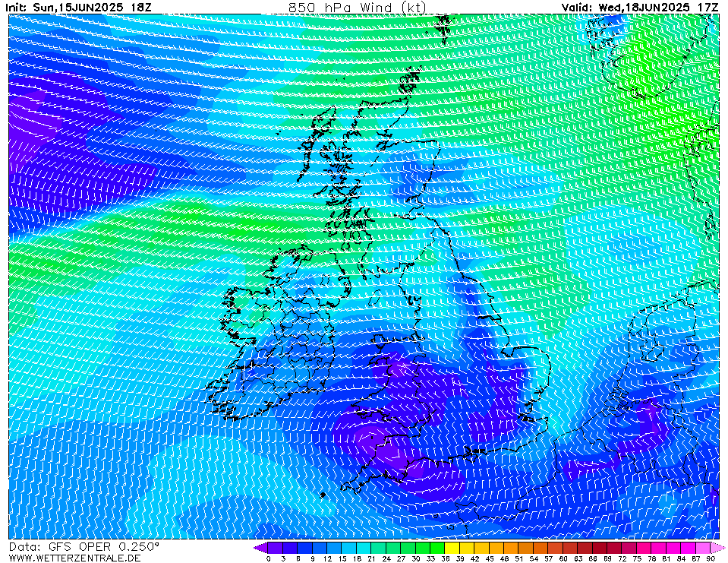Pick the bright green swatch between 33 and 36
Image resolution: width=728 pixels, height=563 pixels.
[437, 548]
